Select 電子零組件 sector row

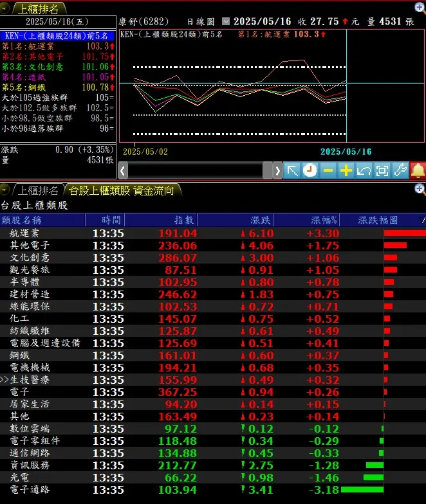click(213, 441)
